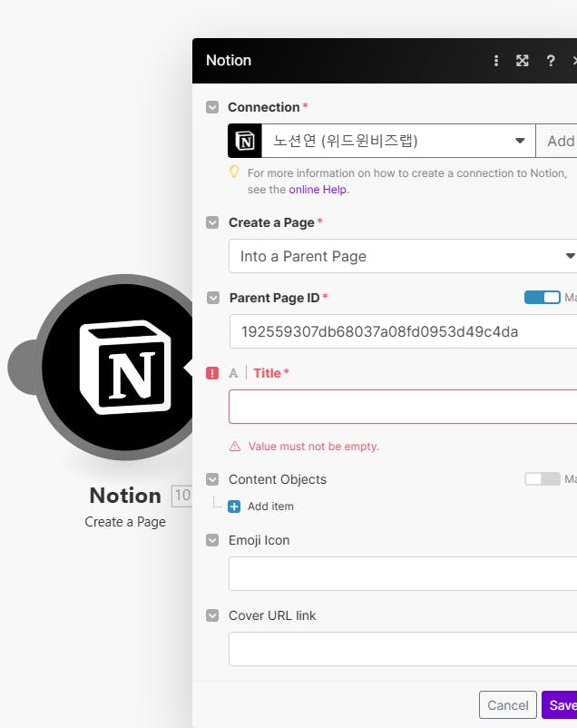Viewport: 577px width, 728px height.
Task: Toggle the checkbox icon beside Emoji Icon
Action: click(212, 540)
